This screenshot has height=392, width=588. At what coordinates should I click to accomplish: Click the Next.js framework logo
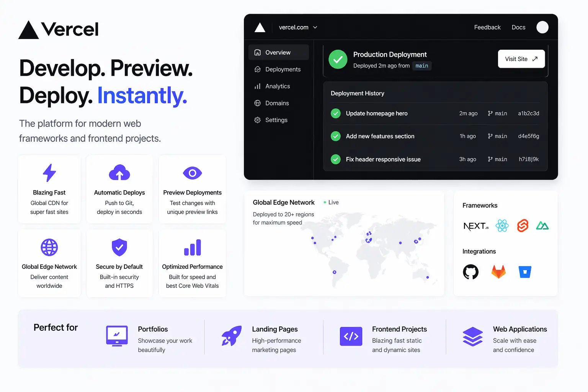[475, 226]
